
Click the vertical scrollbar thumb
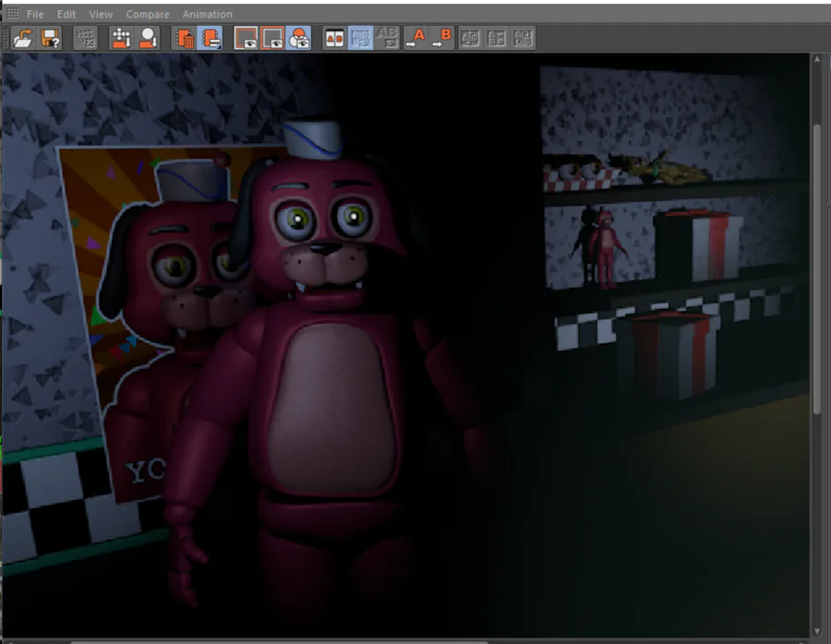click(x=817, y=269)
